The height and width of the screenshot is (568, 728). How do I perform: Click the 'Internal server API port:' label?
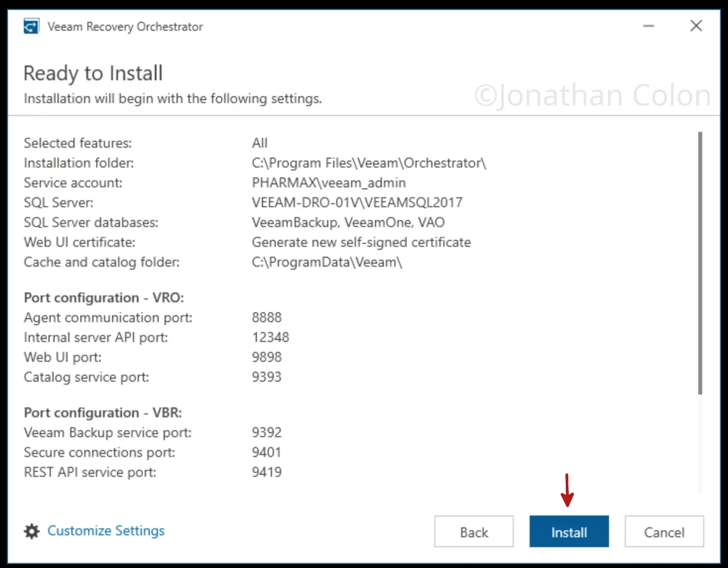click(96, 338)
